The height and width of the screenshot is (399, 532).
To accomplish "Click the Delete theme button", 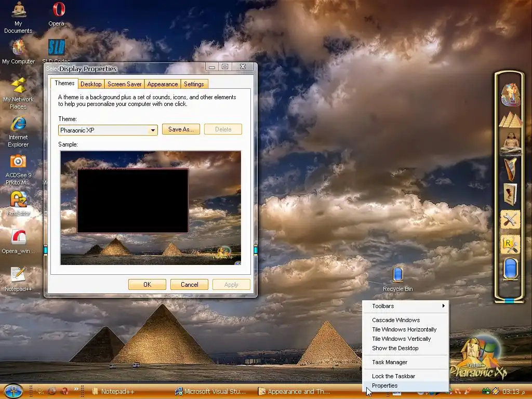I will pyautogui.click(x=223, y=129).
